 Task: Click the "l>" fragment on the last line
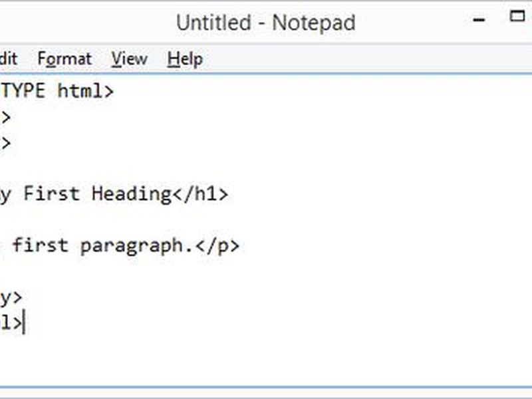[11, 323]
